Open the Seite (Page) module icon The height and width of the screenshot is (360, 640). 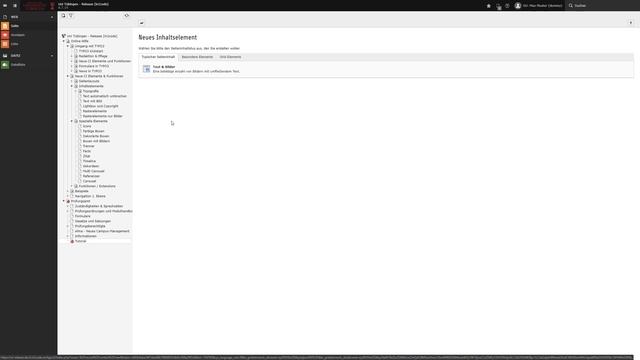(x=5, y=26)
